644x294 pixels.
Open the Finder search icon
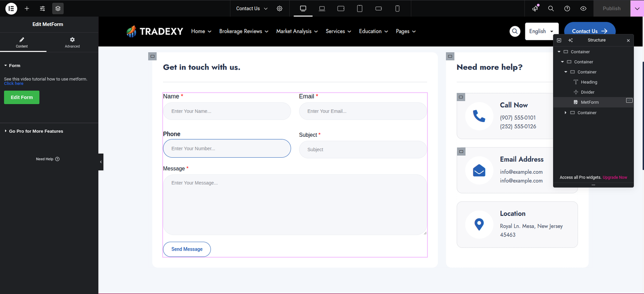[551, 8]
